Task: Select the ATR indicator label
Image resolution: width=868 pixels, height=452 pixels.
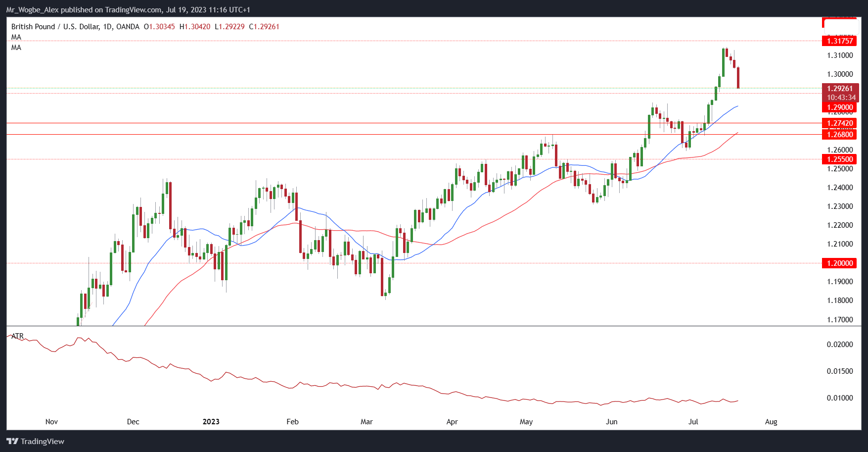Action: pyautogui.click(x=18, y=336)
